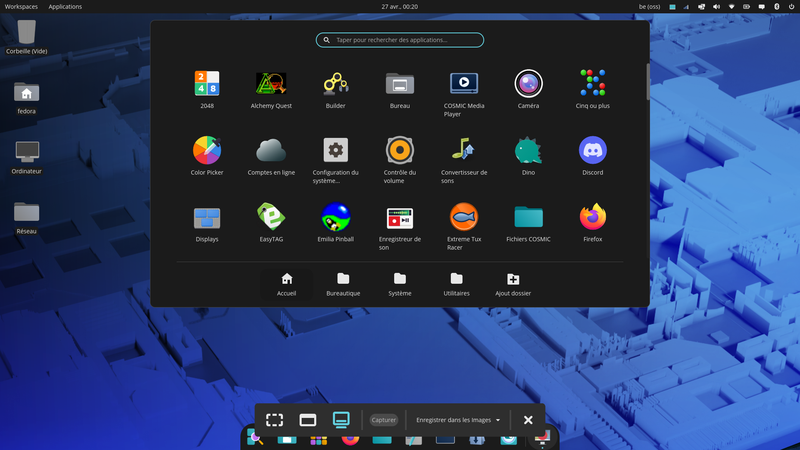Open the battery tray applet

pos(746,7)
